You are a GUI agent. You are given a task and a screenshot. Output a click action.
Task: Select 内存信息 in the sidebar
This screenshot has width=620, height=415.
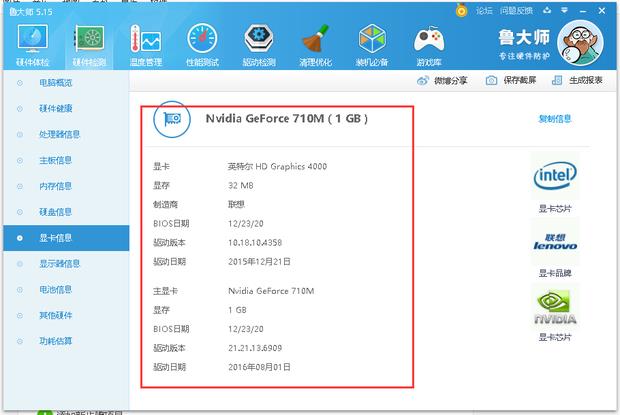point(55,186)
